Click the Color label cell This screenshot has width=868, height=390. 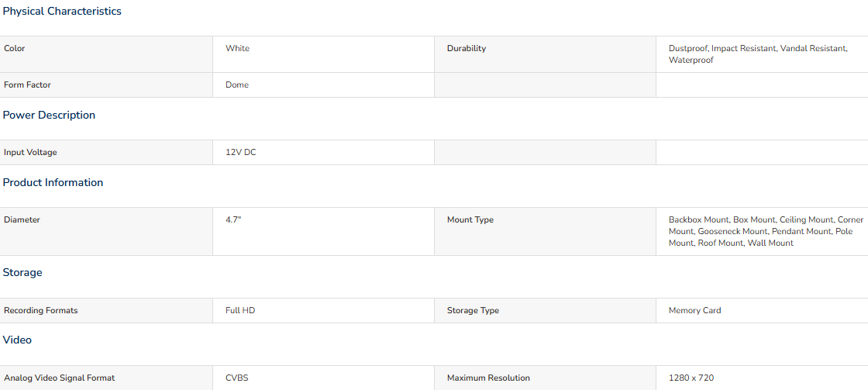[x=106, y=54]
